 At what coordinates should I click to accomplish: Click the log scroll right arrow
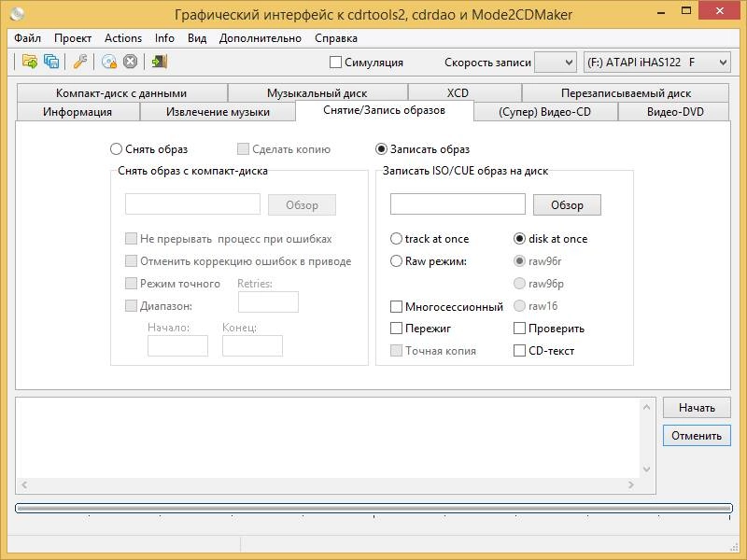point(631,484)
